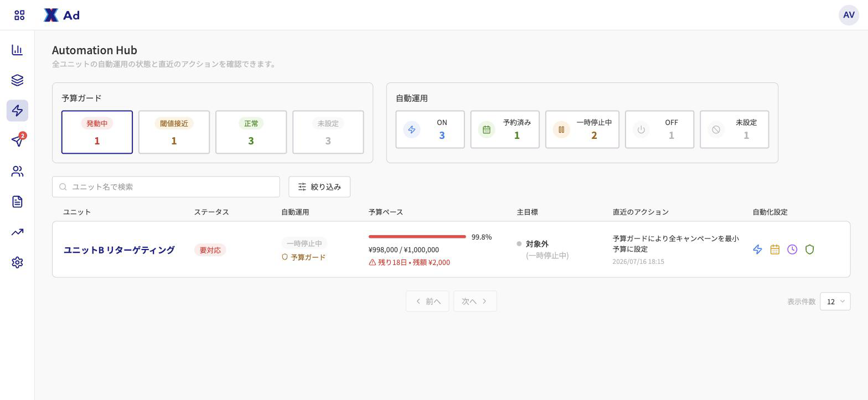This screenshot has height=400, width=868.
Task: Focus the ユニット名で検索 search field
Action: coord(166,187)
